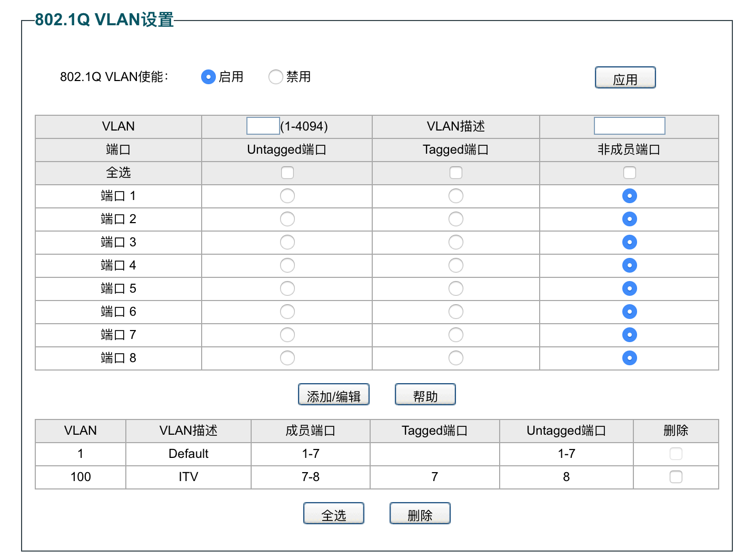Set 端口 7 as Tagged port
The height and width of the screenshot is (560, 755).
coord(456,335)
